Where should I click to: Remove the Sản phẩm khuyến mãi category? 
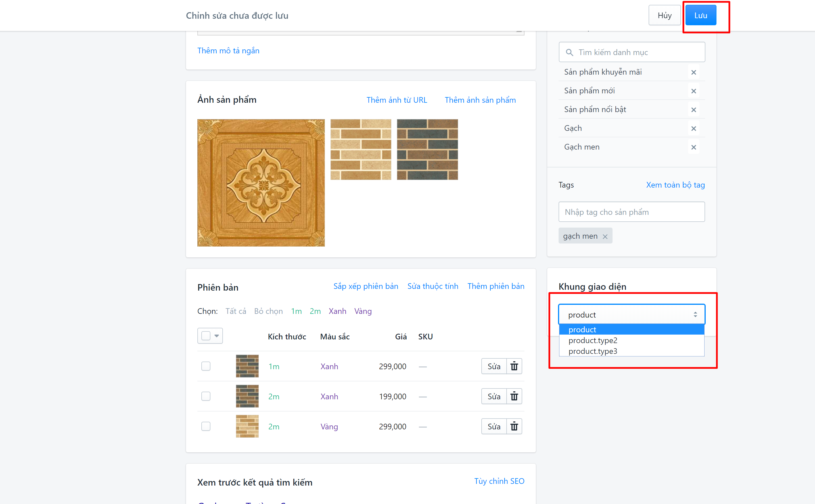point(694,72)
